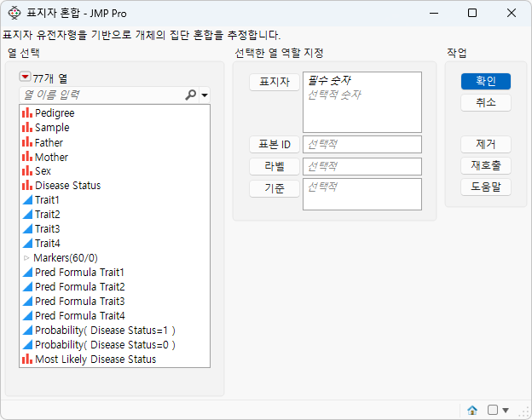Viewport: 532px width, 420px height.
Task: Click the 재호출 button
Action: (485, 165)
